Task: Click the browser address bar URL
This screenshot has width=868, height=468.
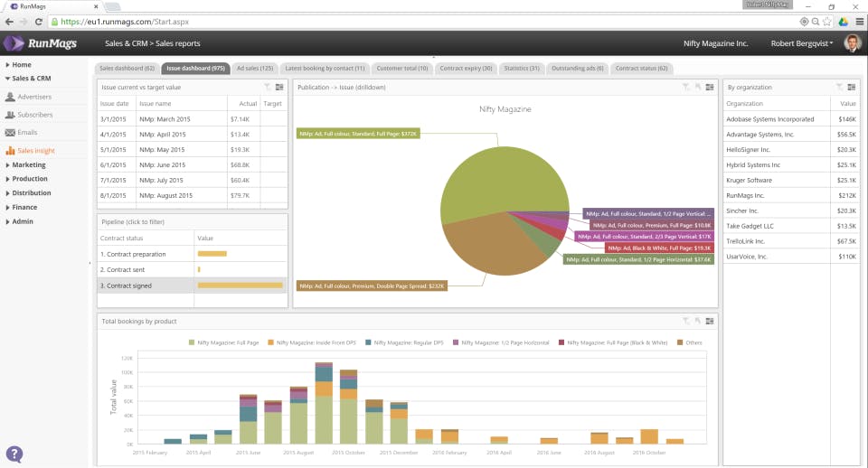Action: (125, 22)
